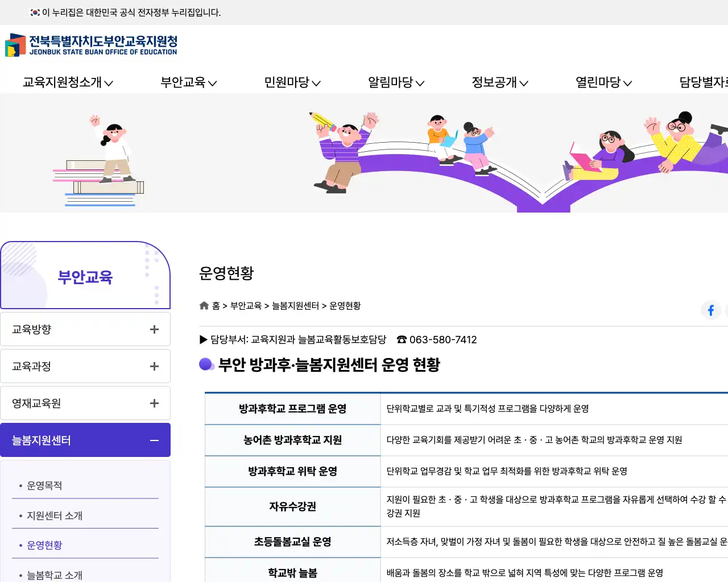
Task: Expand the 교육과정 sidebar section
Action: (85, 366)
